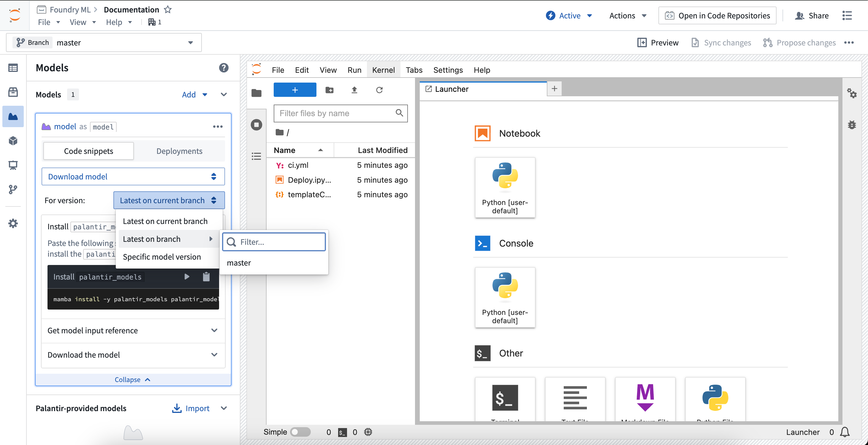The image size is (868, 445).
Task: Click the Deployments tab
Action: (179, 150)
